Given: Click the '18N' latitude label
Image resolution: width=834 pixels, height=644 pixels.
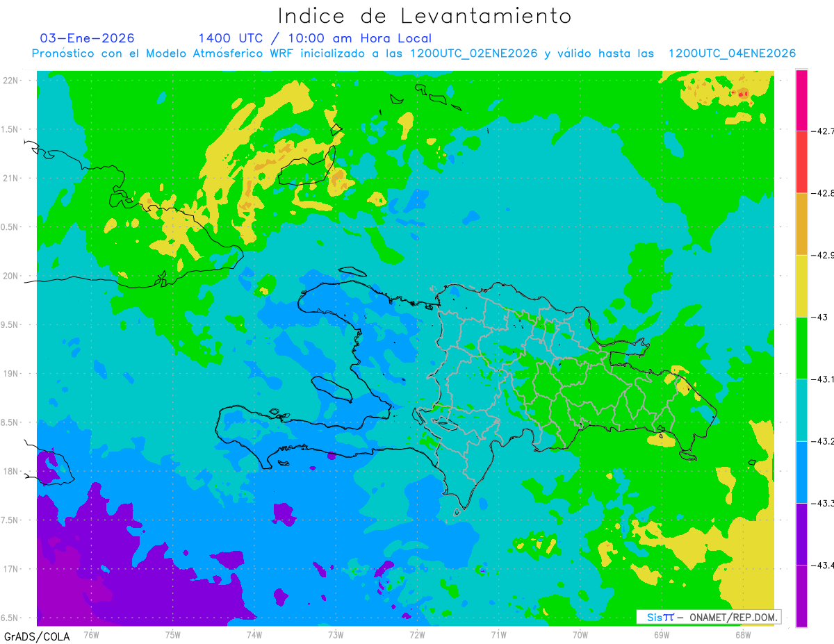Looking at the screenshot, I should (x=10, y=471).
